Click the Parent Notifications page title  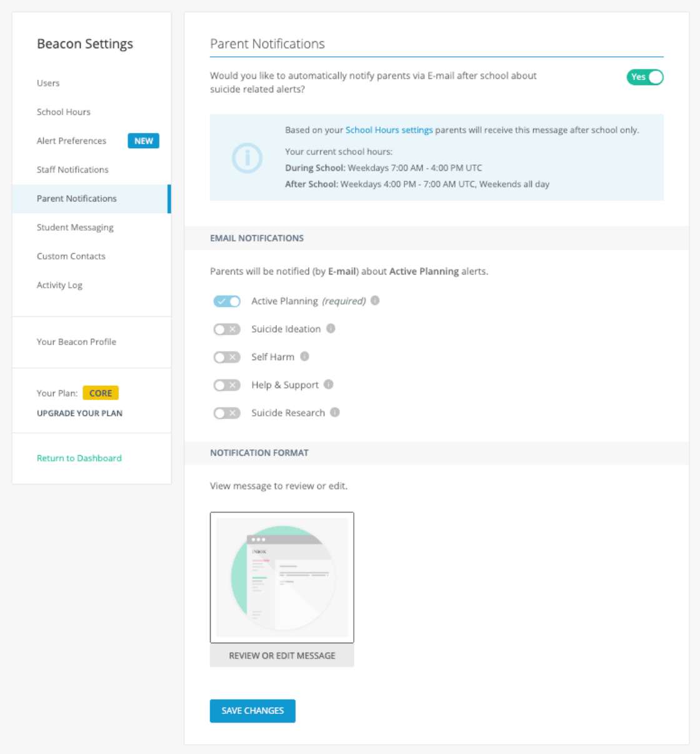coord(267,44)
